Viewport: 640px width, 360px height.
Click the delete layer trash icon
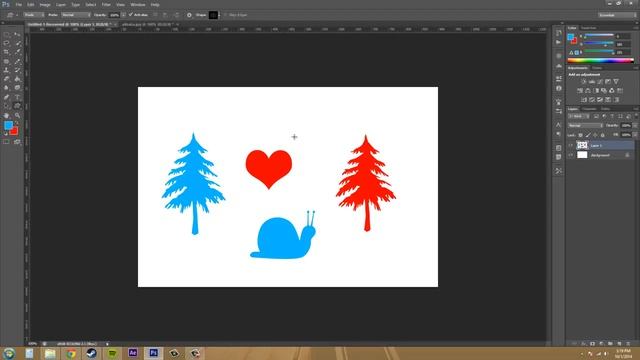pyautogui.click(x=628, y=344)
